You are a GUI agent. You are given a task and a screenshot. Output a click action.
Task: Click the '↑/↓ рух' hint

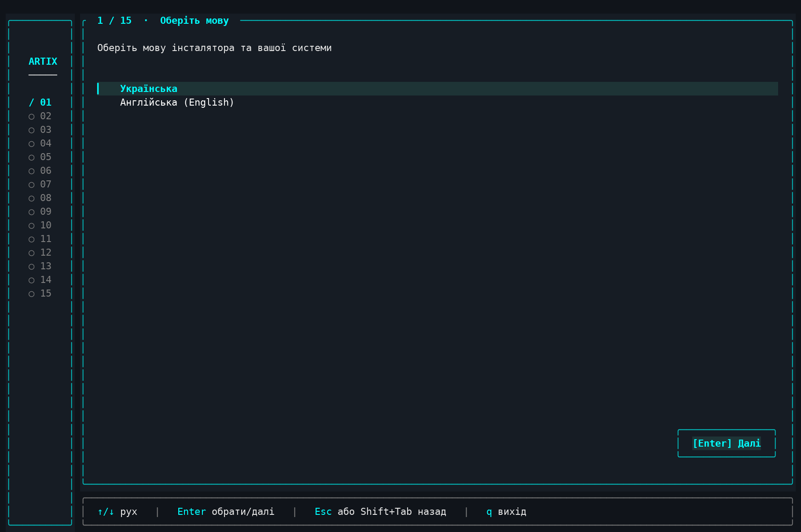point(118,512)
